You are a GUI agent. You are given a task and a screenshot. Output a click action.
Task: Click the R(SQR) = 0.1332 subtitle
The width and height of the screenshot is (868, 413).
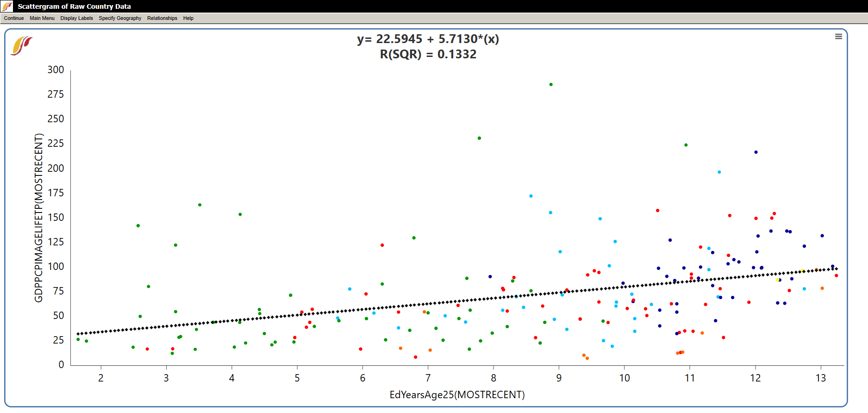click(x=428, y=54)
